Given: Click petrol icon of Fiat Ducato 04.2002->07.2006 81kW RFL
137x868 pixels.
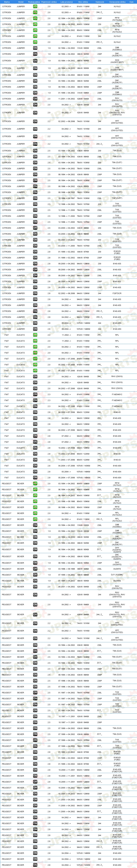Looking at the screenshot, I should click(35, 359).
